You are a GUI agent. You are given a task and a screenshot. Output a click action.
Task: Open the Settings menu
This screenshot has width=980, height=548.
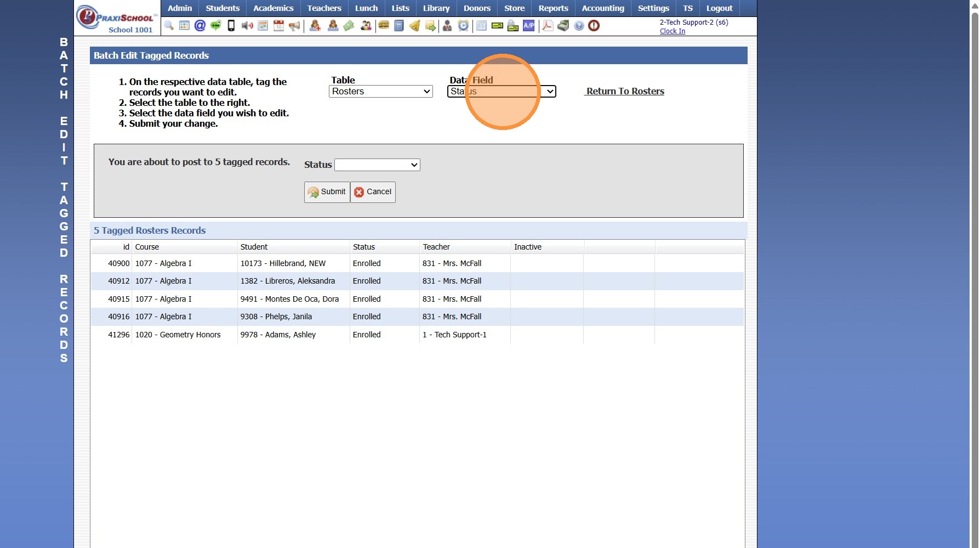[x=654, y=8]
